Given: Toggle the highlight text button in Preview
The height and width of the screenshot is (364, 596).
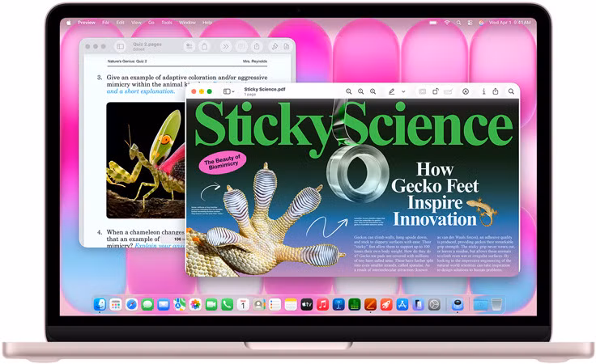Looking at the screenshot, I should tap(422, 92).
